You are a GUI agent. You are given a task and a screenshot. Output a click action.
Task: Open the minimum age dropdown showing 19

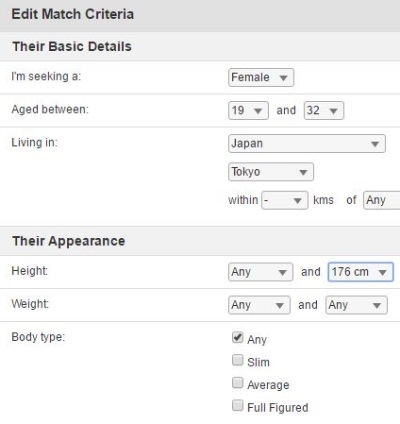(248, 110)
